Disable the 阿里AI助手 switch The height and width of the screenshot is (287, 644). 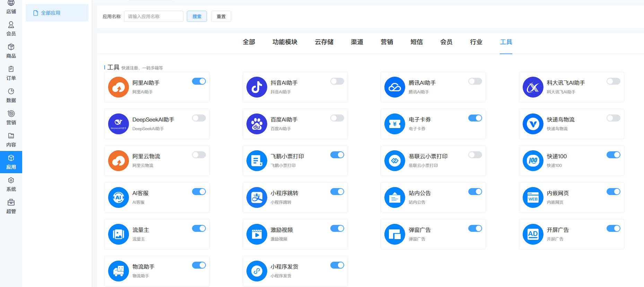[199, 81]
